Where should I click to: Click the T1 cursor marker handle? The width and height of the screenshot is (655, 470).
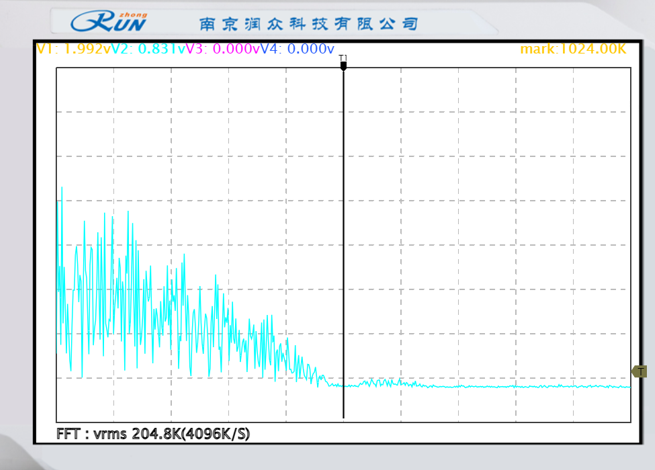tap(343, 65)
